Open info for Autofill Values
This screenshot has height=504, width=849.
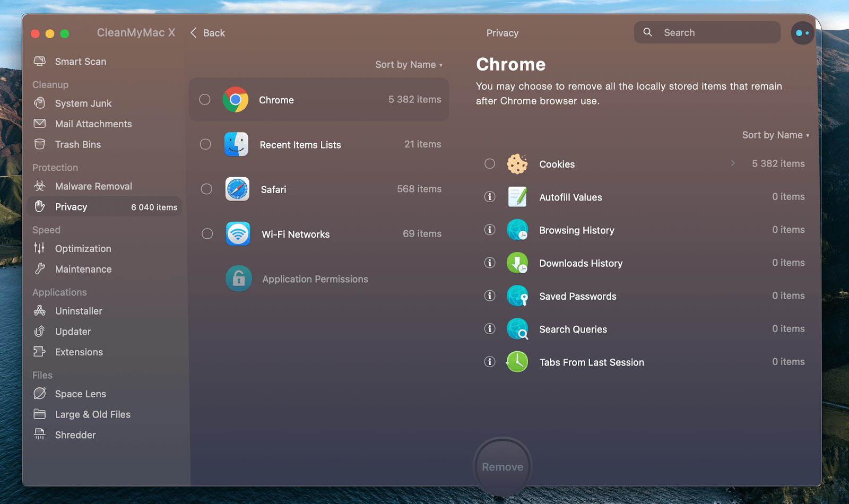[490, 197]
